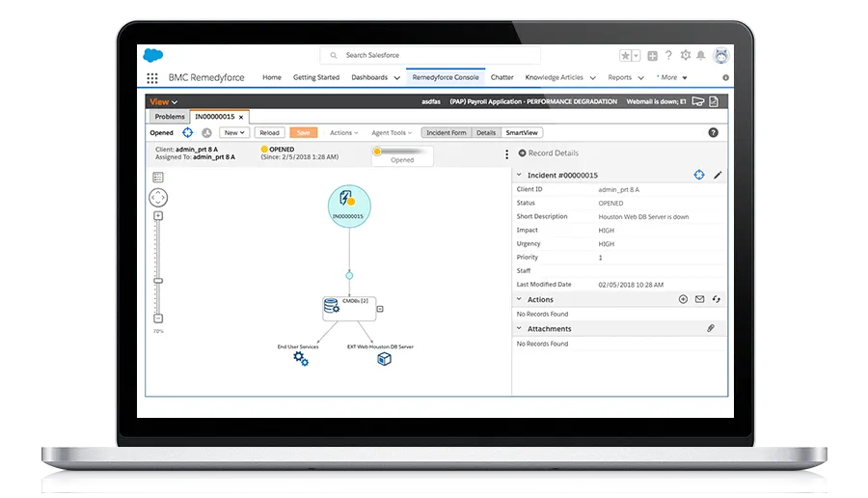Viewport: 868px width, 498px height.
Task: Switch to SmartView
Action: (522, 133)
